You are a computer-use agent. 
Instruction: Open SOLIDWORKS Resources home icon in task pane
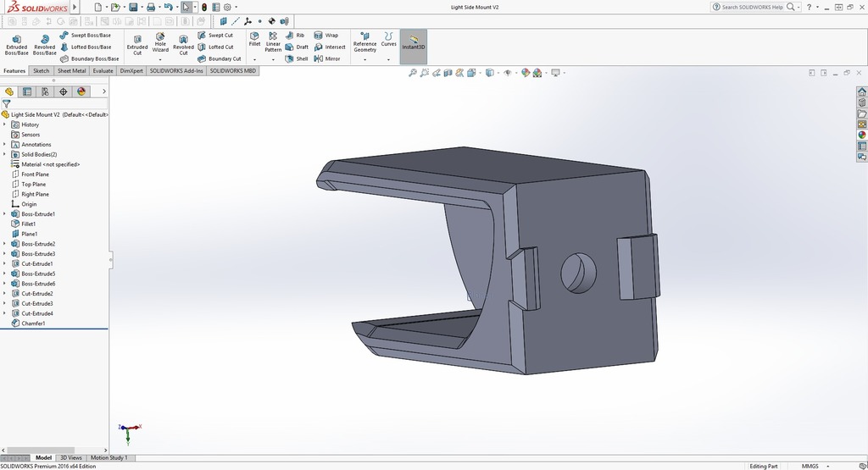[862, 91]
